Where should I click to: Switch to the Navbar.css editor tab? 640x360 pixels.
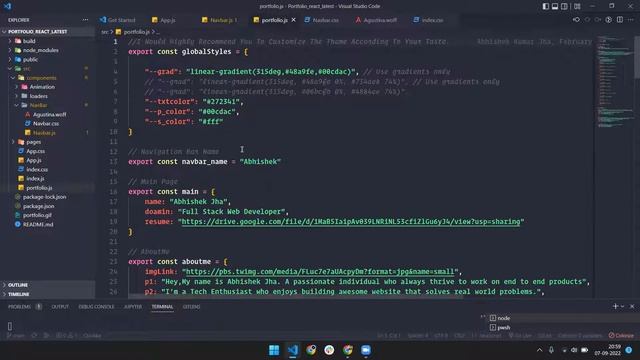(322, 20)
